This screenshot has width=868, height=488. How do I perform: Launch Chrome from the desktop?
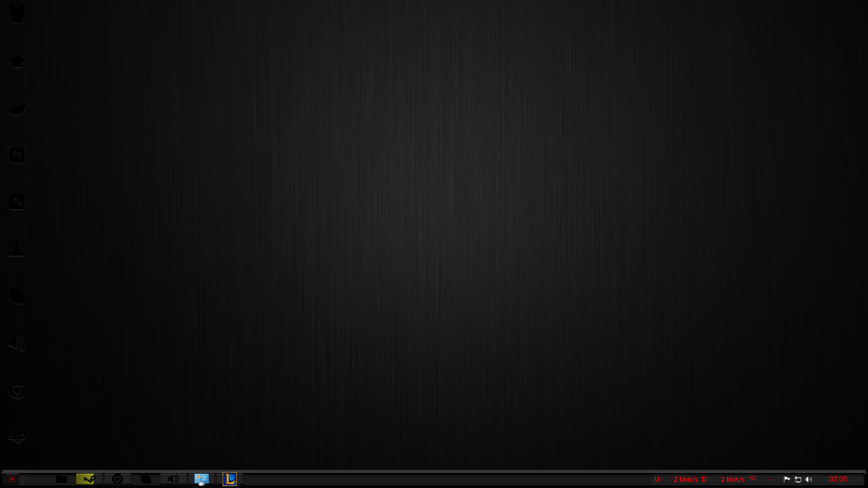(17, 391)
